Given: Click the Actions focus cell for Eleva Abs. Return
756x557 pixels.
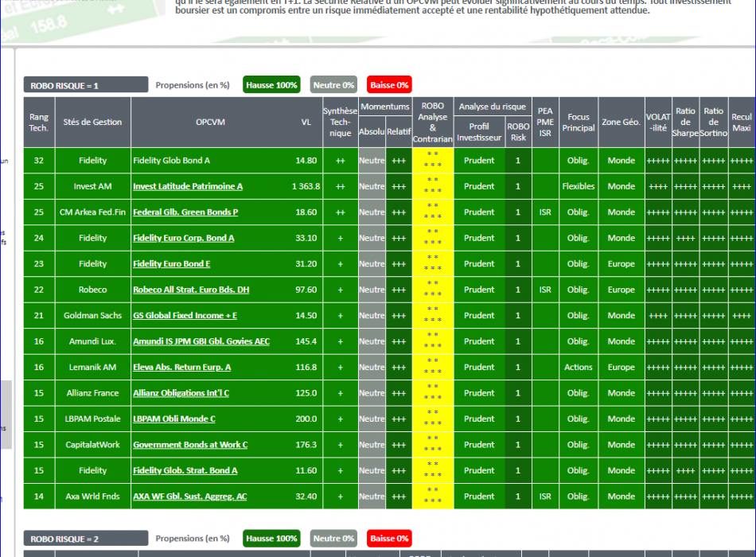Looking at the screenshot, I should [x=578, y=367].
